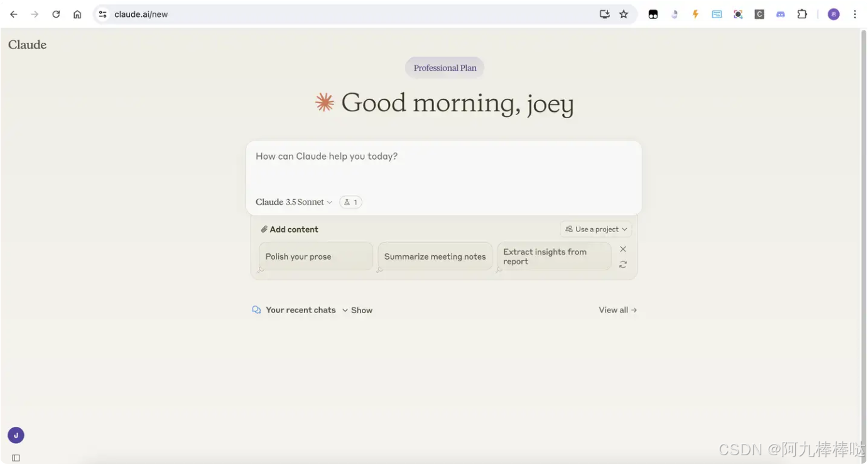This screenshot has height=464, width=868.
Task: Open View all chats link
Action: pos(618,310)
